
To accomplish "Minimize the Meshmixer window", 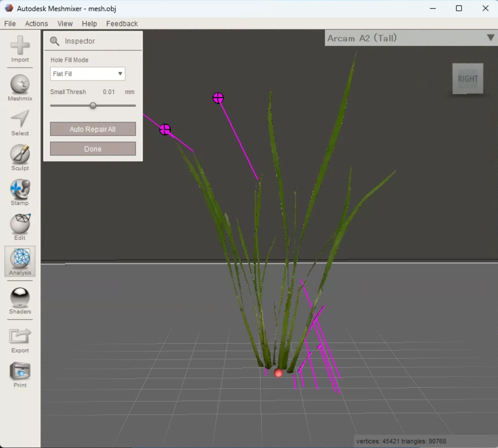I will pos(433,8).
